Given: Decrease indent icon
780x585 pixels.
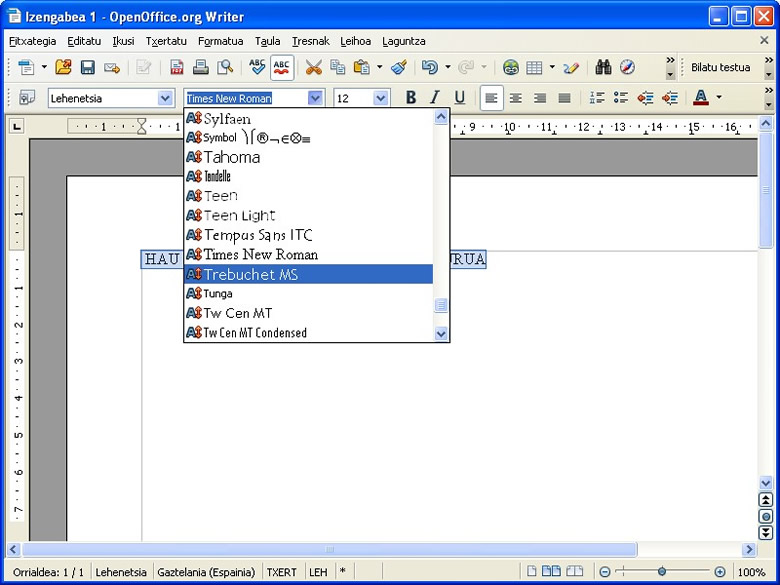Looking at the screenshot, I should click(x=645, y=98).
